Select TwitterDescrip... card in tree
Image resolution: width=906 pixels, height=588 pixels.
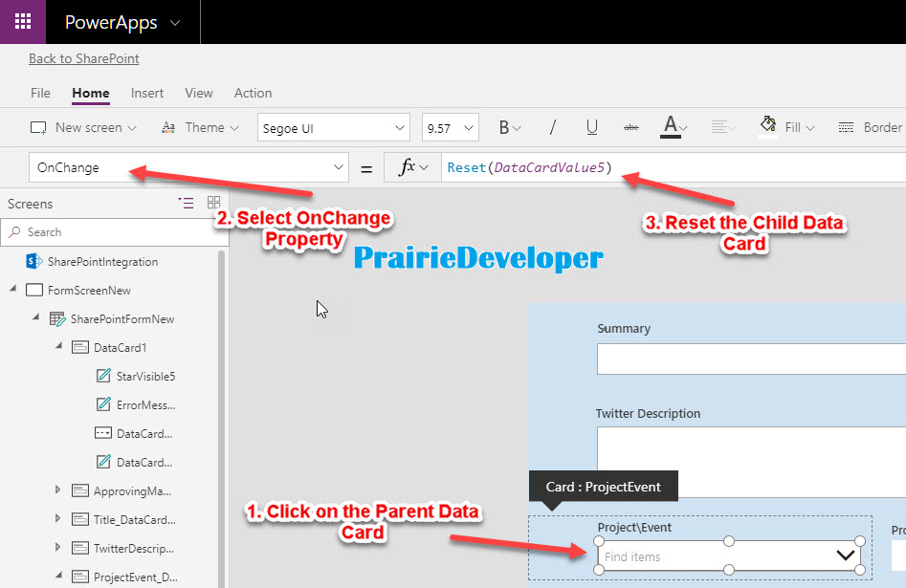(134, 549)
